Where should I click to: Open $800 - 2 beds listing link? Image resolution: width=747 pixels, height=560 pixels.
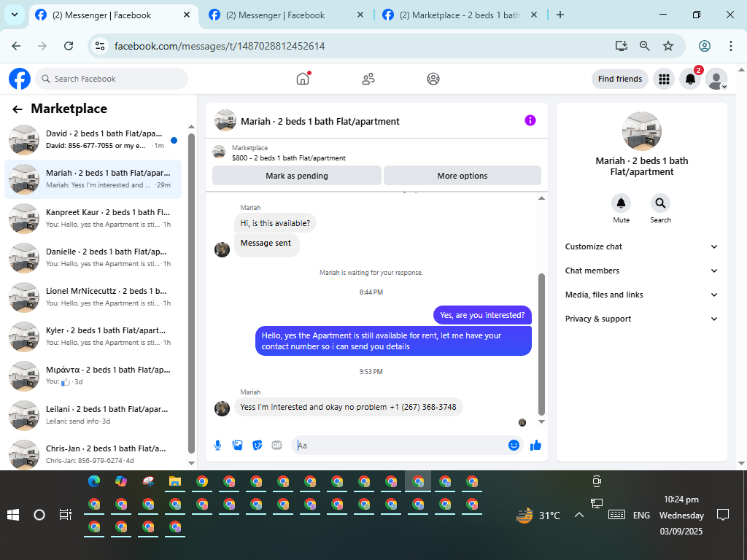tap(288, 157)
